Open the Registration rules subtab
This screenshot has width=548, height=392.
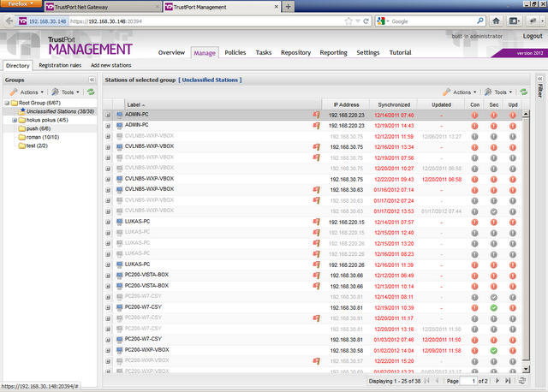[x=60, y=65]
